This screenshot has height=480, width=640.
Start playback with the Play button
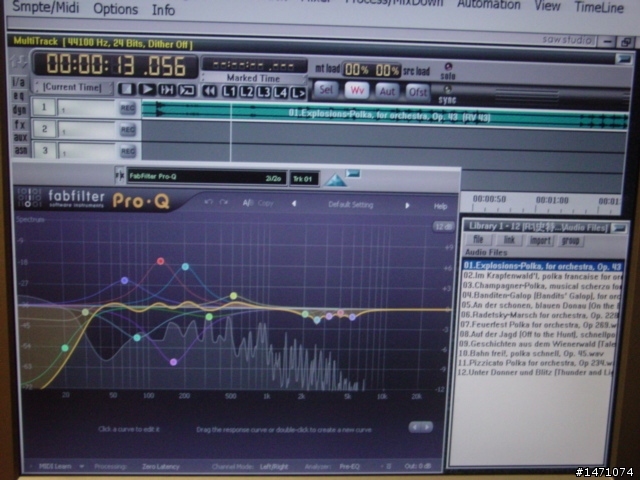coord(147,89)
